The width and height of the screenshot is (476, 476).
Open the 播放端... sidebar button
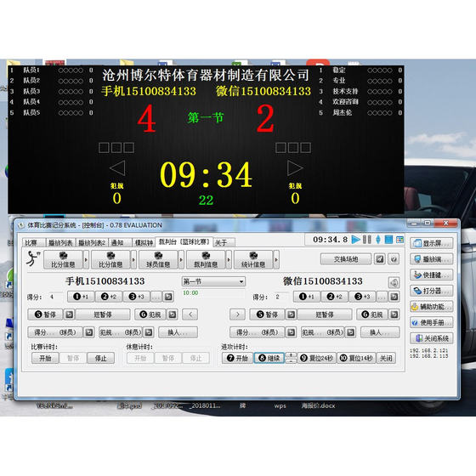pos(432,259)
